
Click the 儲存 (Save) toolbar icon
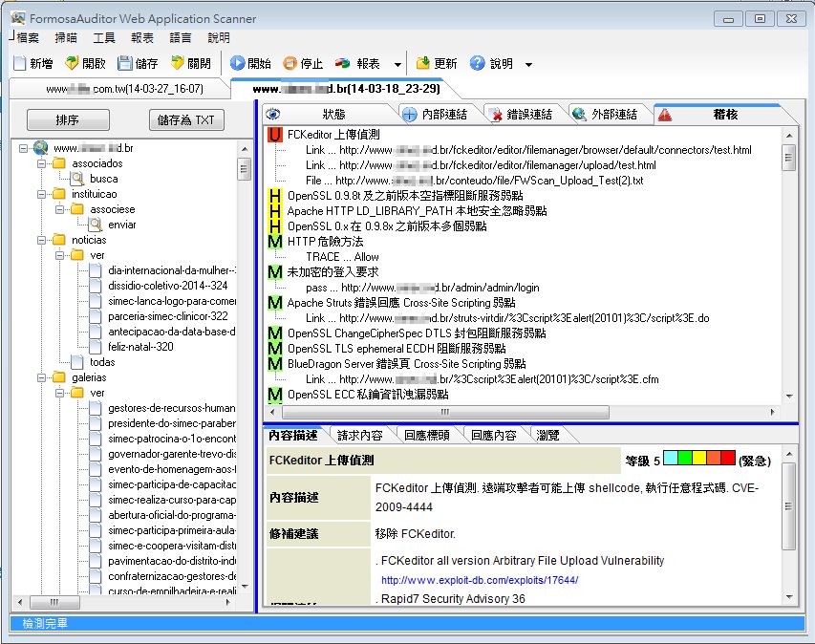pyautogui.click(x=125, y=64)
